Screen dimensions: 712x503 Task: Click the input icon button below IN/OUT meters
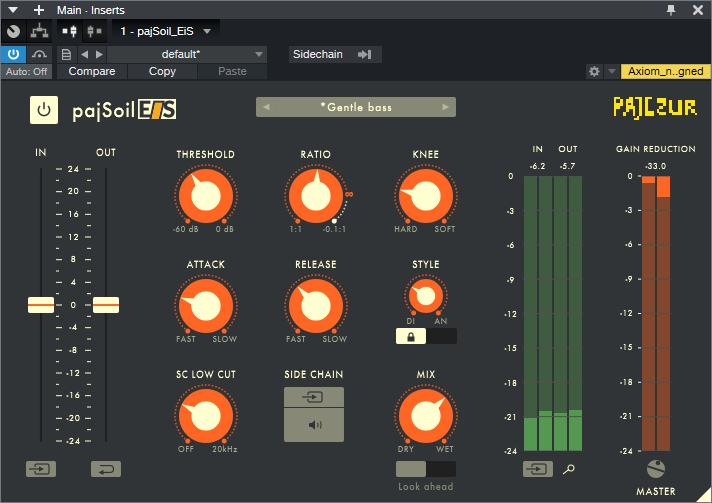point(538,469)
